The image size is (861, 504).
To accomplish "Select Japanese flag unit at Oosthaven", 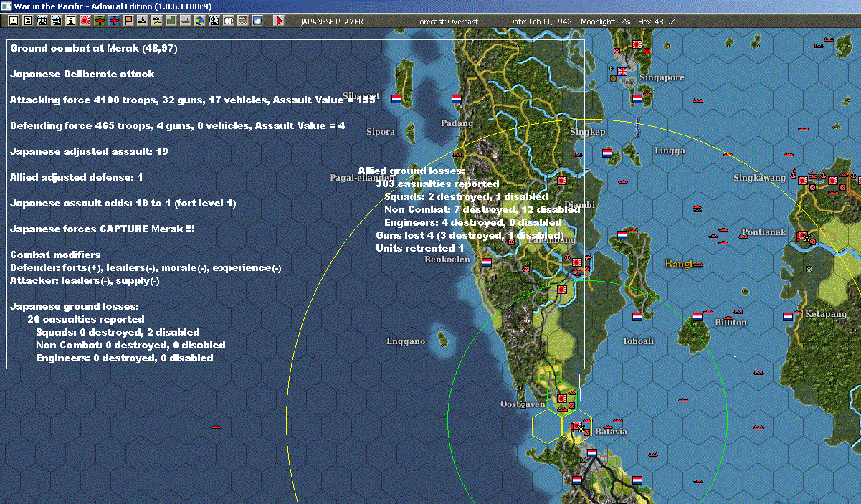I will coord(562,399).
